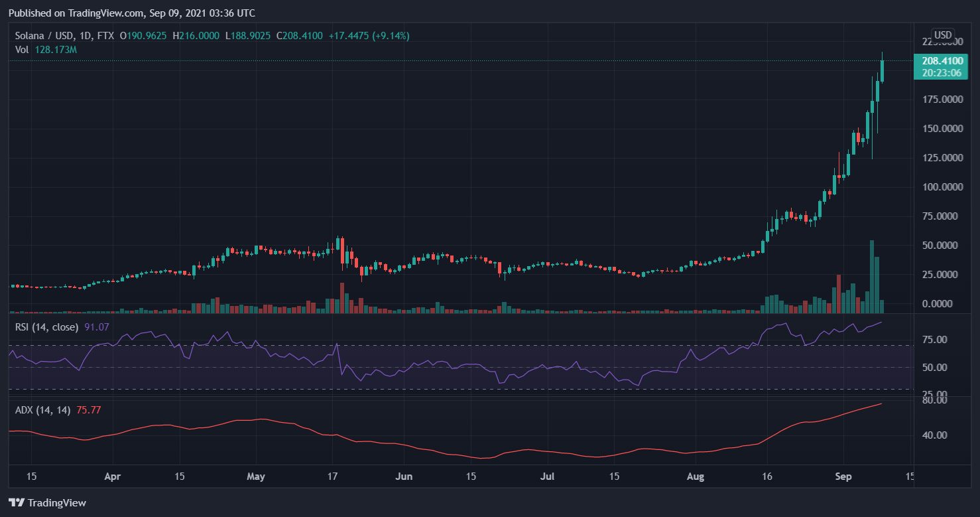Screen dimensions: 980x517
Task: Click the Aug label on time axis
Action: click(696, 477)
